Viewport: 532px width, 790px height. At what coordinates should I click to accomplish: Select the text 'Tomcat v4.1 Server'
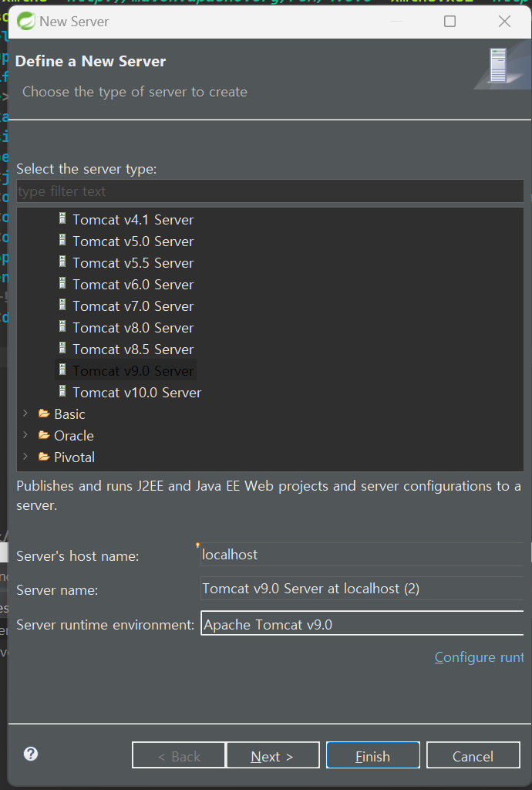coord(133,220)
